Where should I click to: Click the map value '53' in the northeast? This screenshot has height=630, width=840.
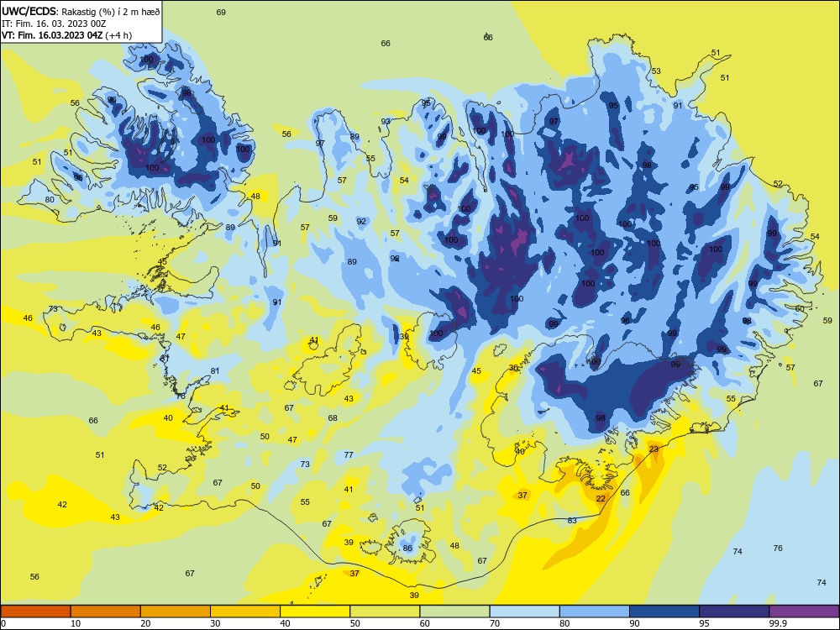[x=656, y=71]
